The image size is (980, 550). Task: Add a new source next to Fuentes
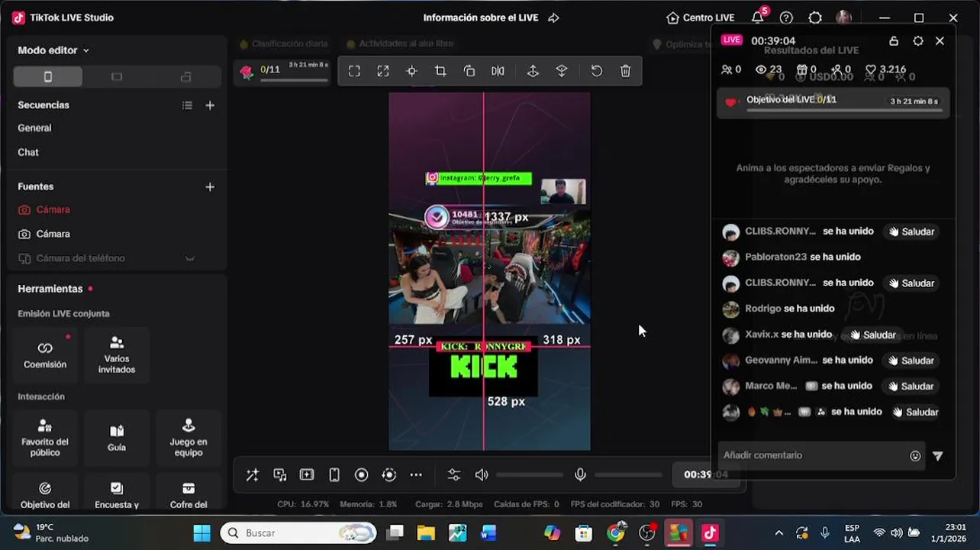tap(210, 186)
